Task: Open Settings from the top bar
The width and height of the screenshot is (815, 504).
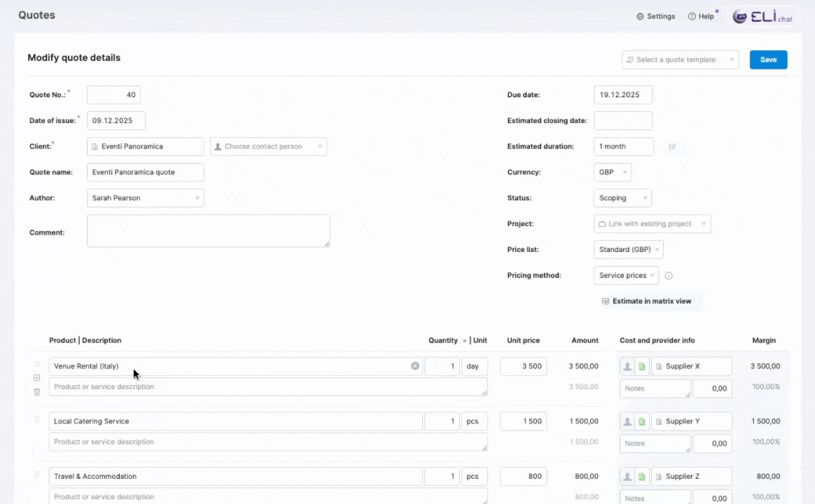Action: pyautogui.click(x=655, y=17)
